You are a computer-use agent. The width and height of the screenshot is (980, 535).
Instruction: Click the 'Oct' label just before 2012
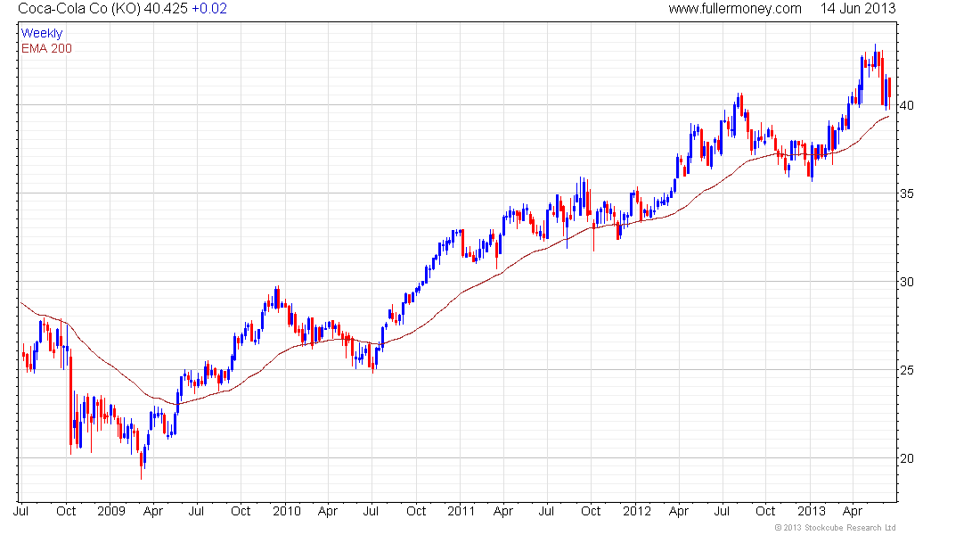[x=591, y=511]
